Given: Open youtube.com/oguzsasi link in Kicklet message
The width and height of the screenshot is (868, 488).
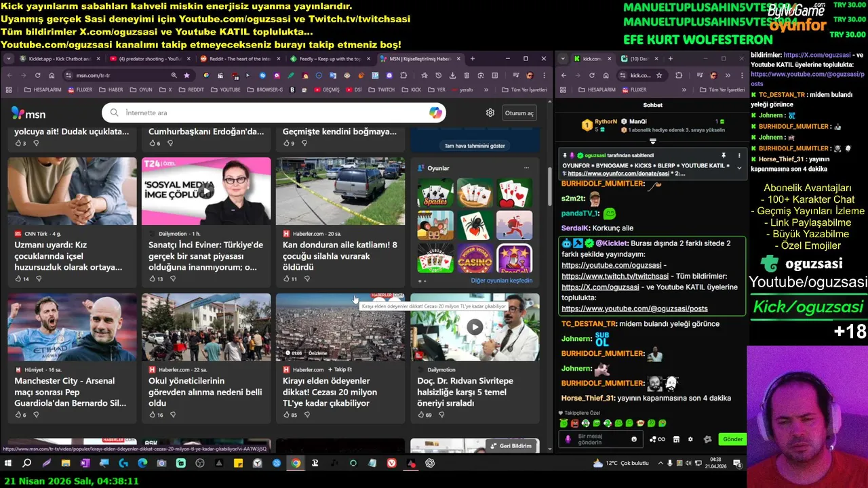Looking at the screenshot, I should point(611,265).
